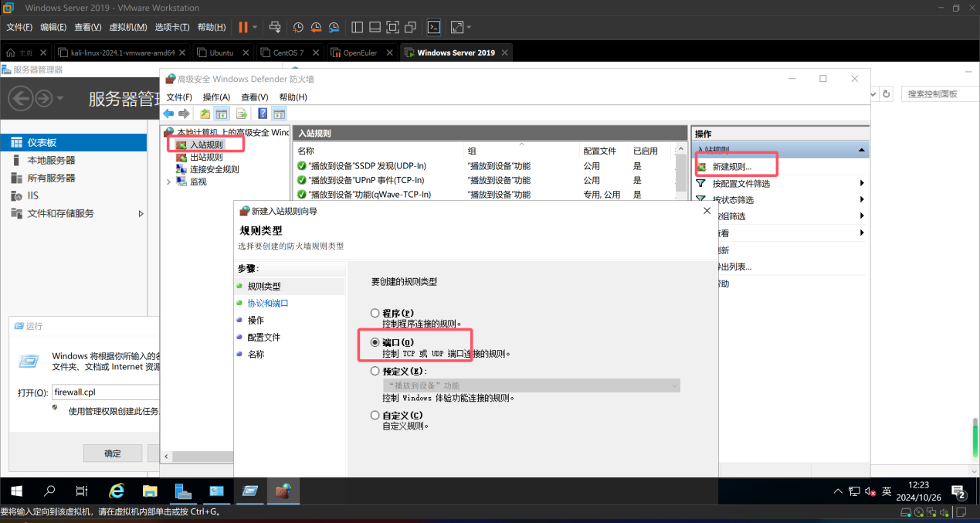980x523 pixels.
Task: Expand 按状态筛选 submenu arrow
Action: pyautogui.click(x=861, y=199)
